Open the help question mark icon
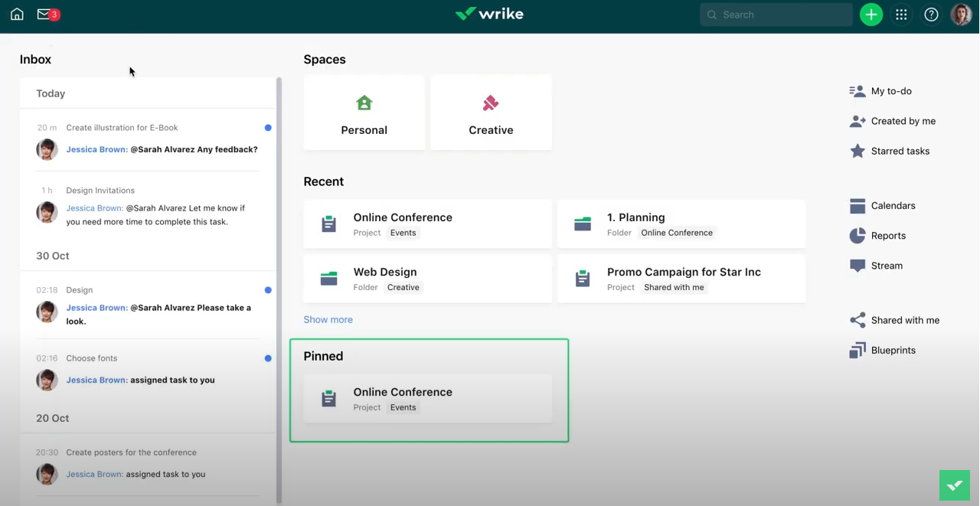This screenshot has height=506, width=980. pyautogui.click(x=931, y=15)
